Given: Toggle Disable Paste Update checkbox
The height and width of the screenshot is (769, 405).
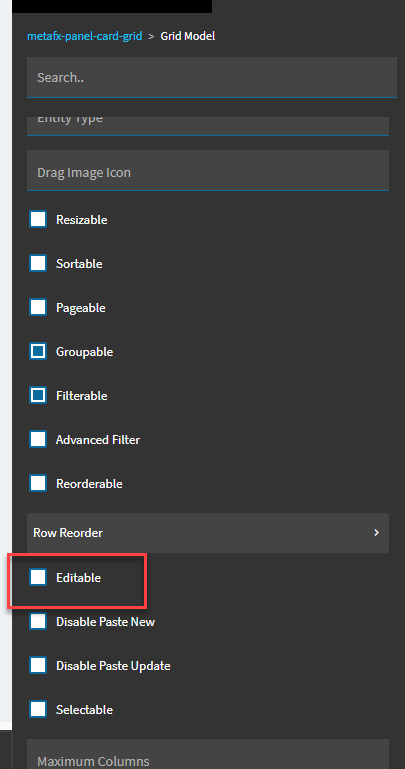Looking at the screenshot, I should click(38, 666).
